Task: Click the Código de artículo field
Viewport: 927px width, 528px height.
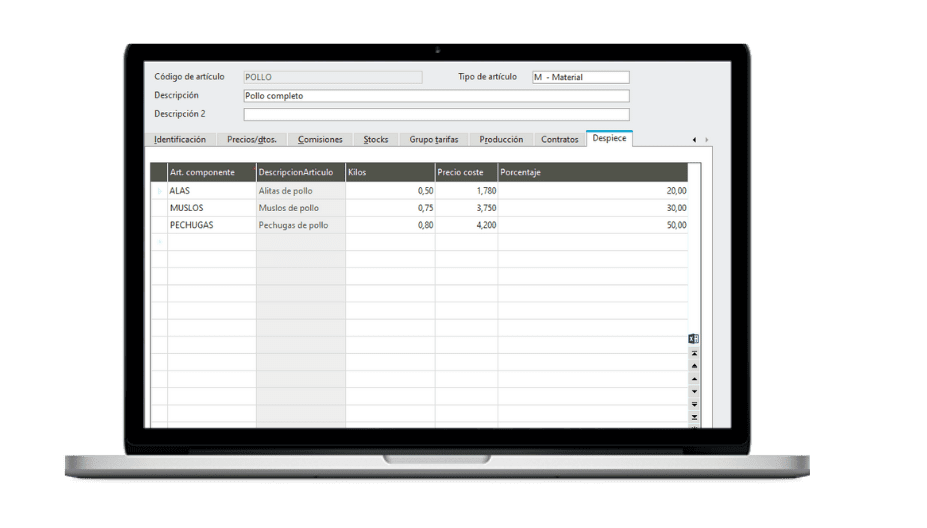Action: point(333,77)
